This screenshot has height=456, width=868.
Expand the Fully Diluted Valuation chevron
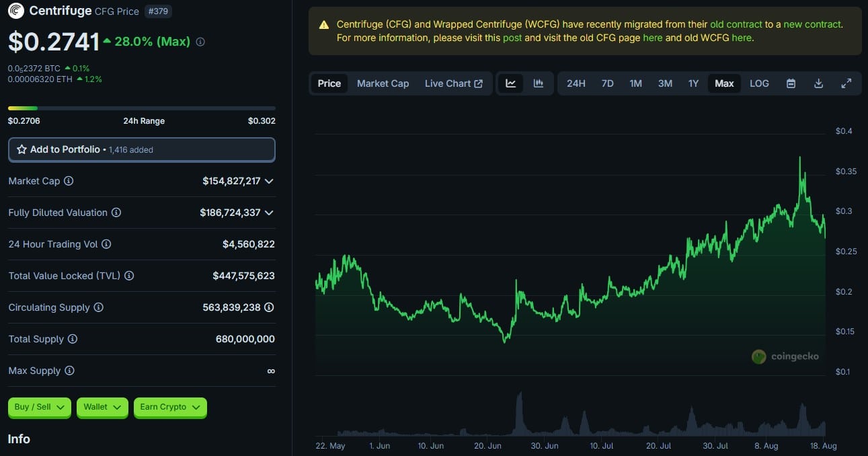[x=269, y=213]
